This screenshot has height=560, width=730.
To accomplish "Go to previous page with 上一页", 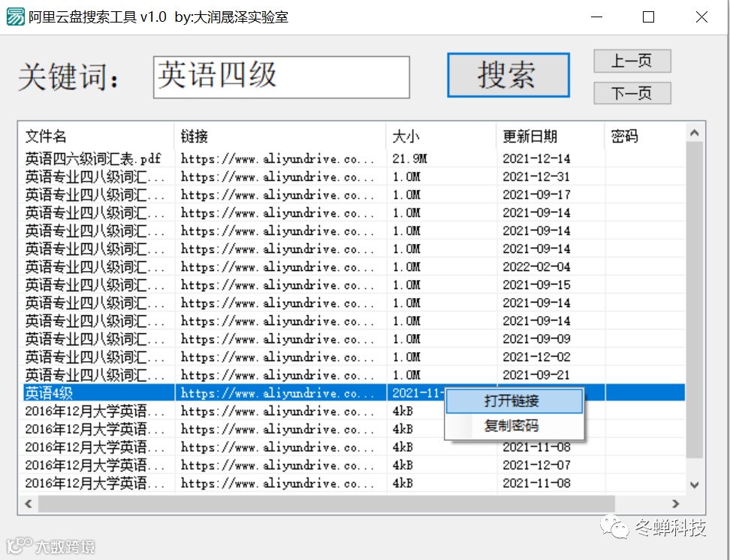I will coord(632,61).
